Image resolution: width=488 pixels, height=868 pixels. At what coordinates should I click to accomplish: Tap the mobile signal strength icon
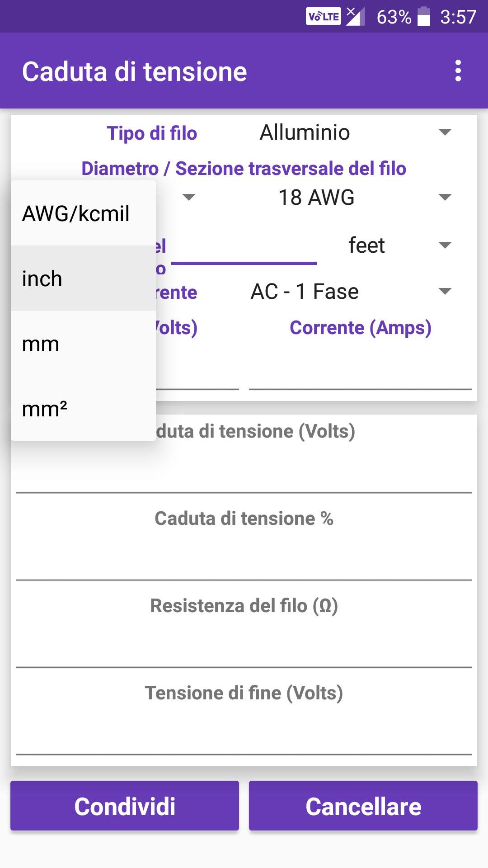click(356, 17)
